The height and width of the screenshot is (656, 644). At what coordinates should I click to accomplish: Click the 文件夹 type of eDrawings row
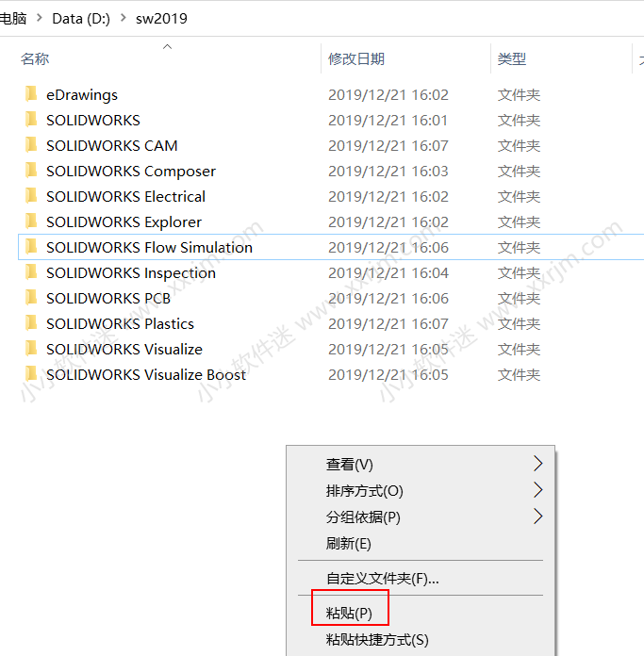pos(519,95)
